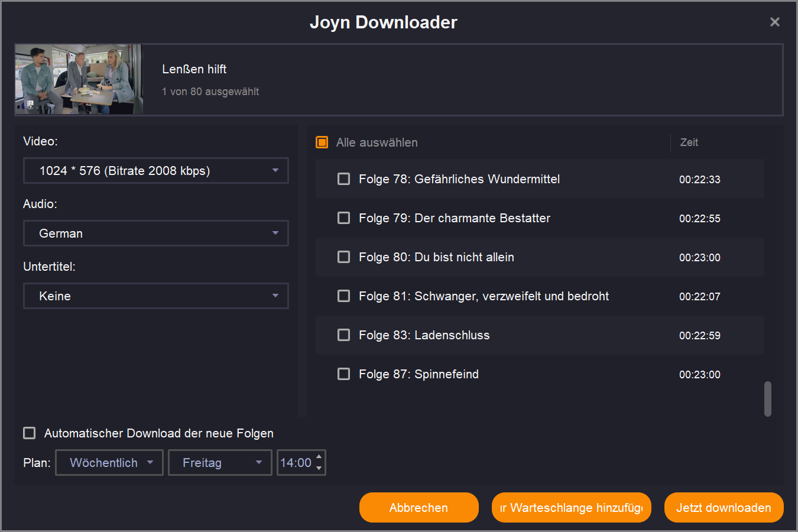Open the Video resolution dropdown
Screen dimensions: 798x532
click(156, 171)
